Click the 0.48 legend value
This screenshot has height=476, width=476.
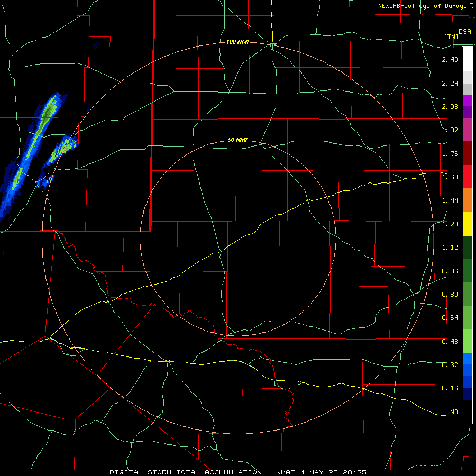(450, 342)
